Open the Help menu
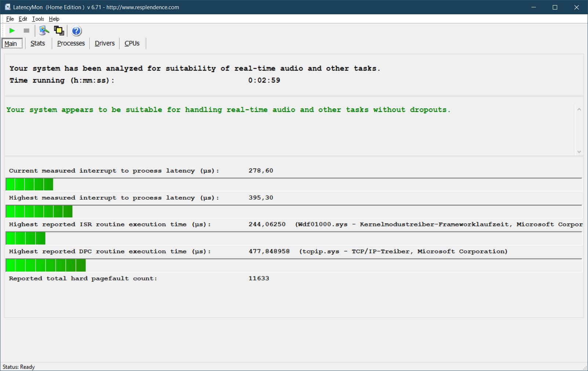This screenshot has width=588, height=371. (54, 19)
